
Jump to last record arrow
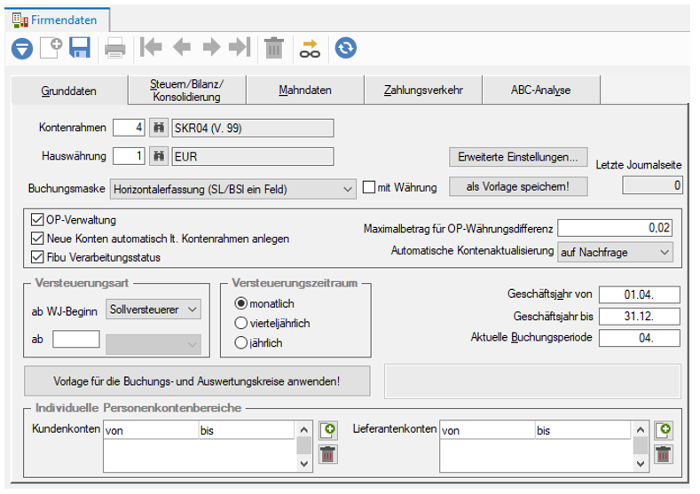pyautogui.click(x=240, y=47)
